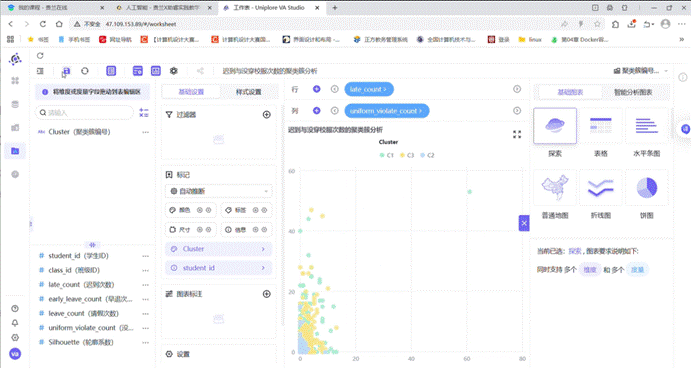Add chart annotation with the plus icon
The width and height of the screenshot is (691, 368).
tap(267, 294)
